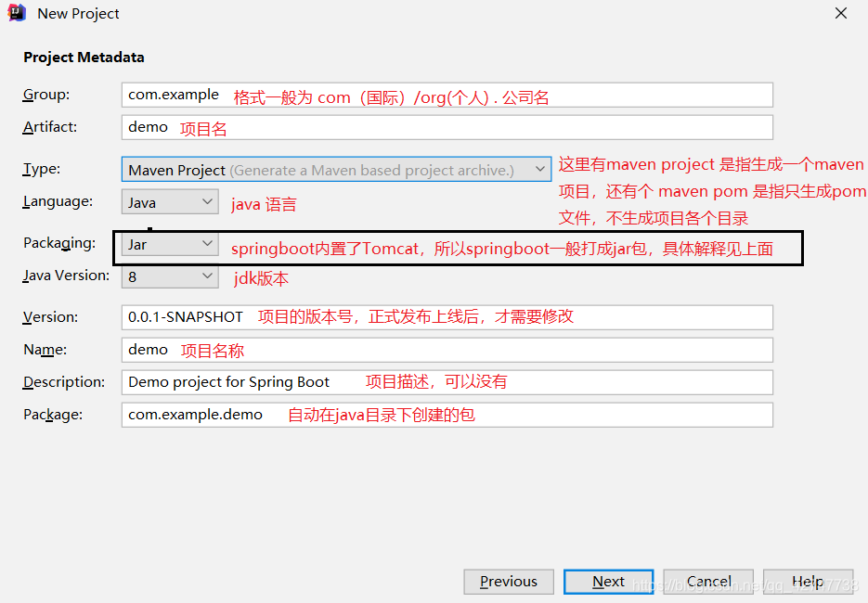
Task: Click the Type: label
Action: point(42,169)
